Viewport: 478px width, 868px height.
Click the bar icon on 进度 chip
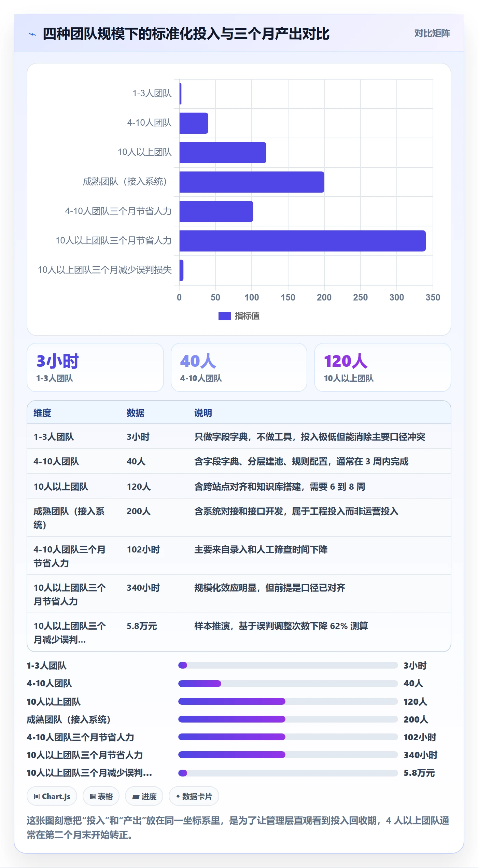click(136, 797)
